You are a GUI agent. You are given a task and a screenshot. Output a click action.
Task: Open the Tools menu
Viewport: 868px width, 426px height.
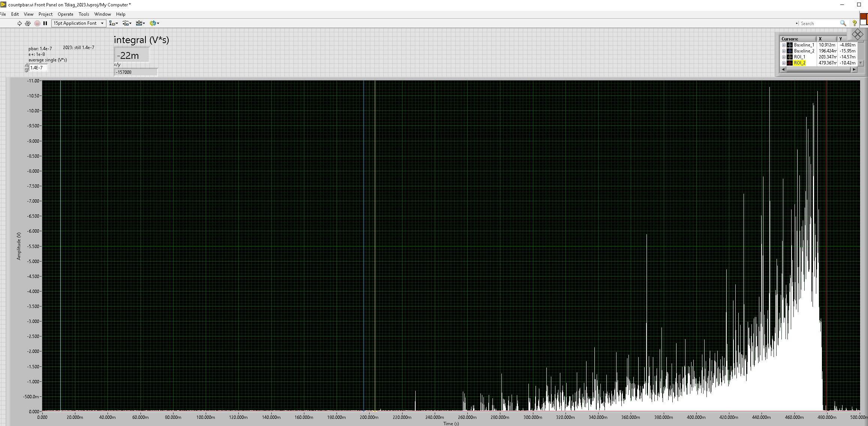pyautogui.click(x=84, y=14)
